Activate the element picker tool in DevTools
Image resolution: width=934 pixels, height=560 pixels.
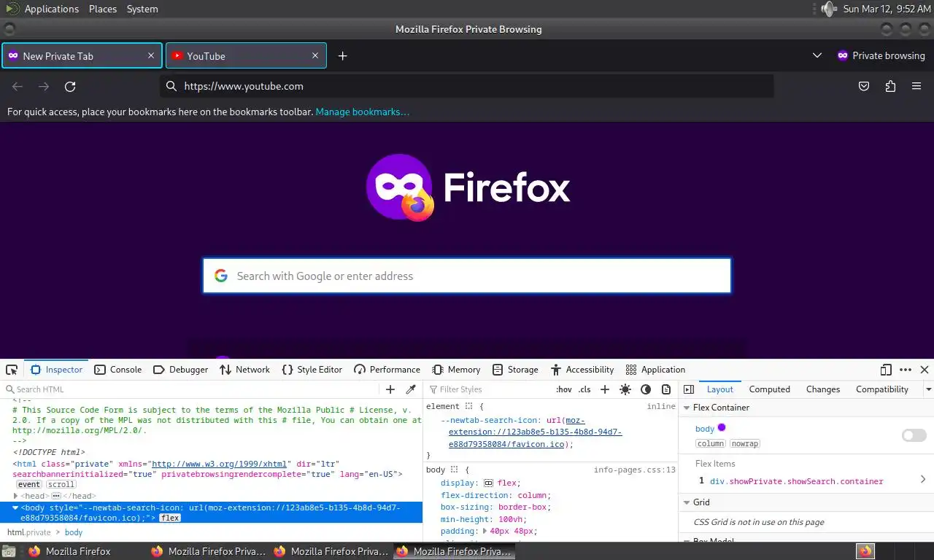click(x=12, y=370)
